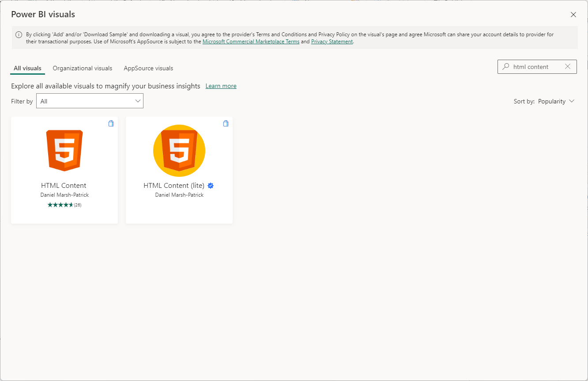The width and height of the screenshot is (588, 381).
Task: Click the star rating of HTML Content
Action: point(60,205)
